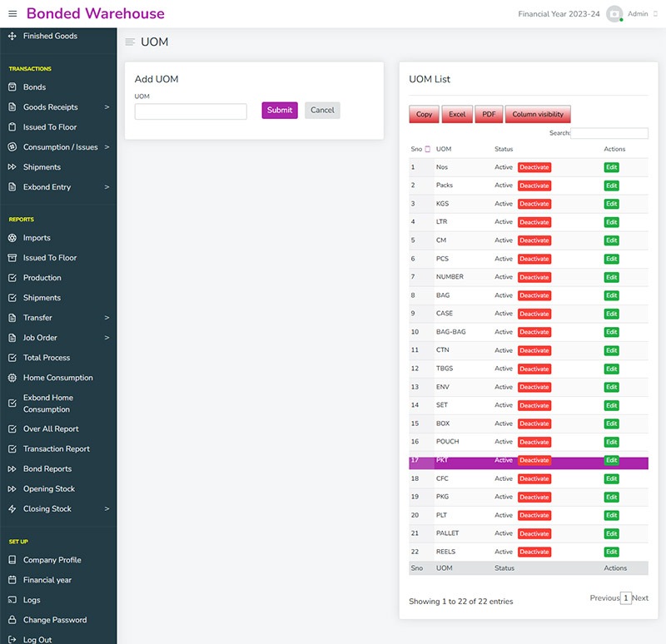
Task: Expand the Goods Receipts submenu
Action: (107, 107)
